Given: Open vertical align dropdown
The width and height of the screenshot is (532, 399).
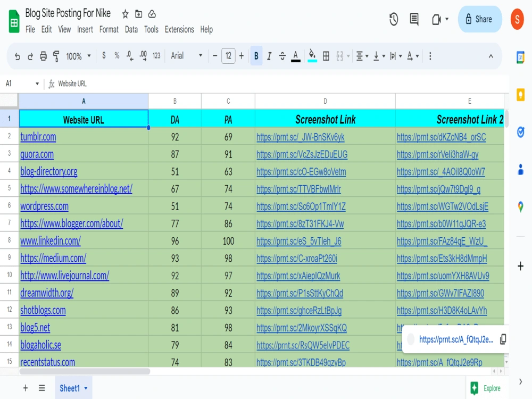Looking at the screenshot, I should click(x=379, y=56).
